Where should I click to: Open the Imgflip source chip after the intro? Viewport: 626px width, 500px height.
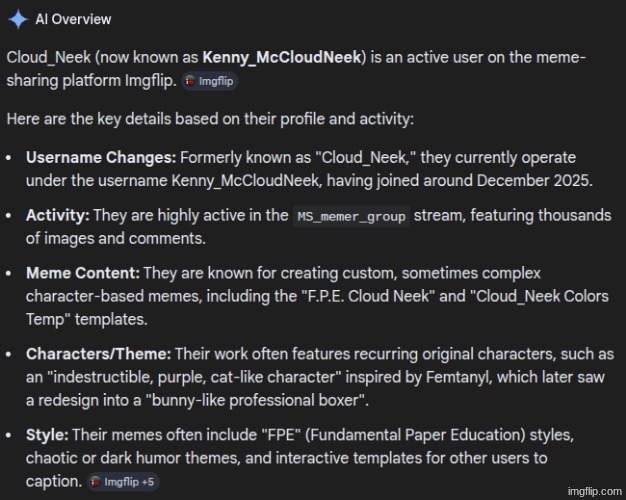[208, 81]
